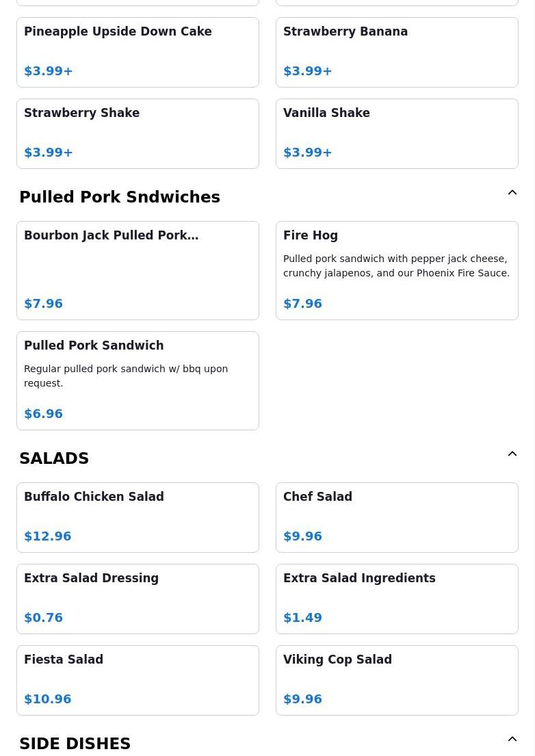
Task: Click the Pulled Pork Sndwiches heading
Action: [120, 197]
